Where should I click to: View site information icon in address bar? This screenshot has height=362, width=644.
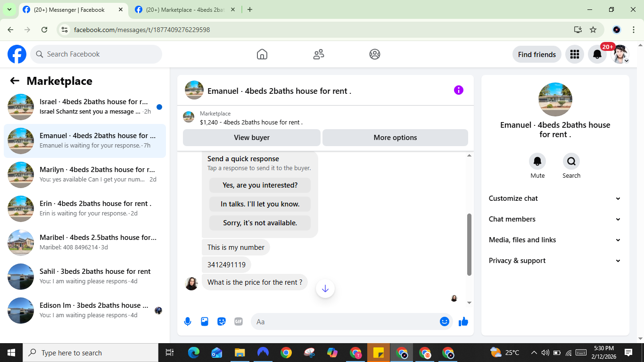65,30
